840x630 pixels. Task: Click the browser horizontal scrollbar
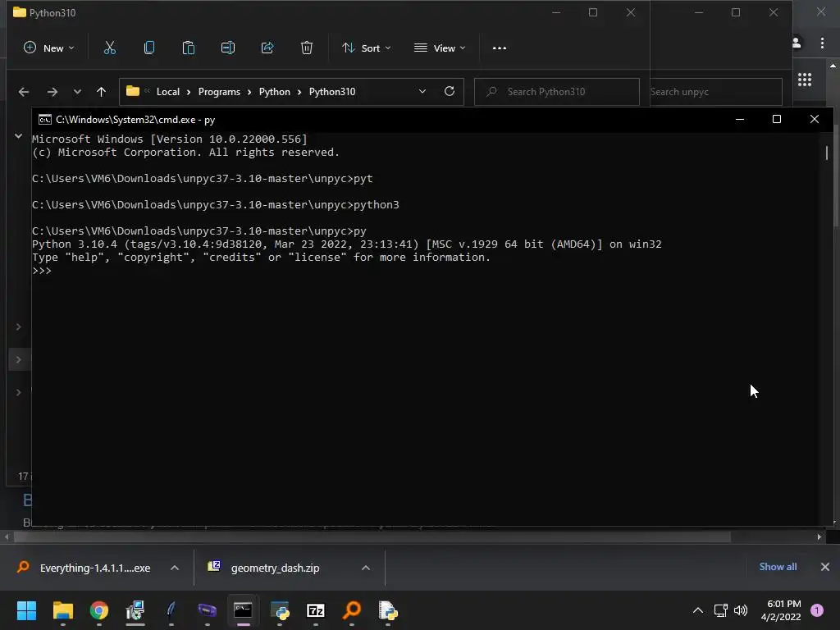pyautogui.click(x=372, y=536)
